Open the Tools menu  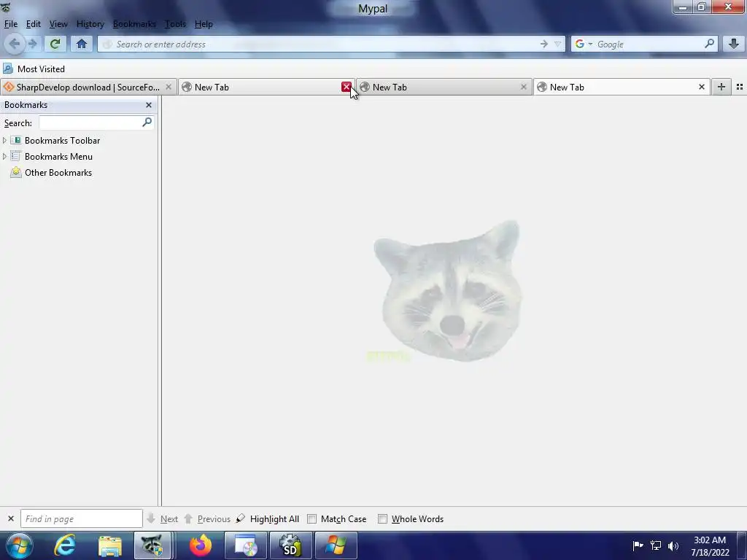pos(175,24)
